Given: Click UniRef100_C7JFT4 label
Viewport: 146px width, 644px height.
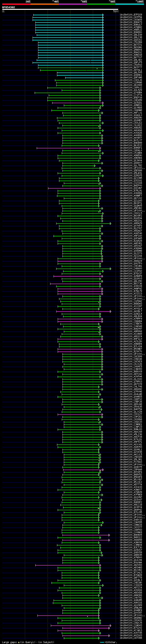Looking at the screenshot, I should [x=131, y=95].
